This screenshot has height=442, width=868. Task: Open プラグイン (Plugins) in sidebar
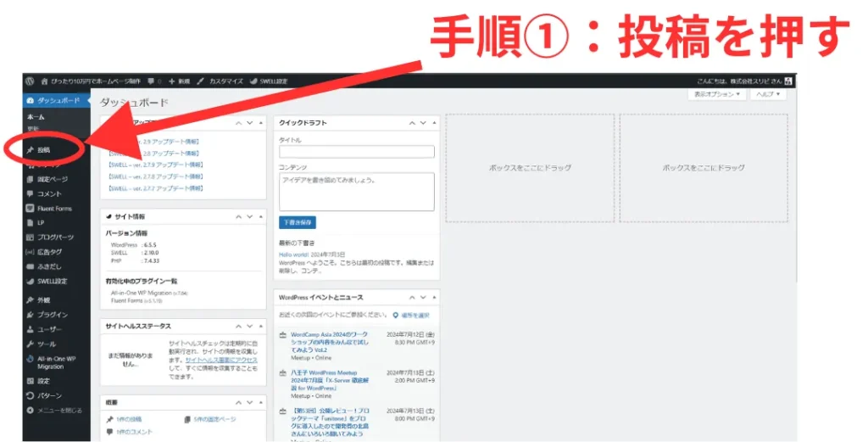[x=53, y=314]
